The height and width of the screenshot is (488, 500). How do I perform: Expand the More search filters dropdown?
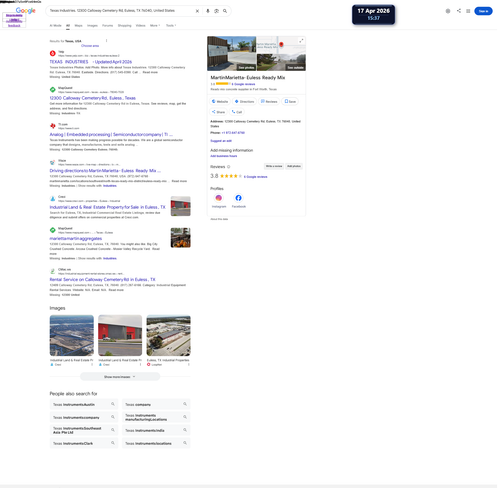coord(155,25)
